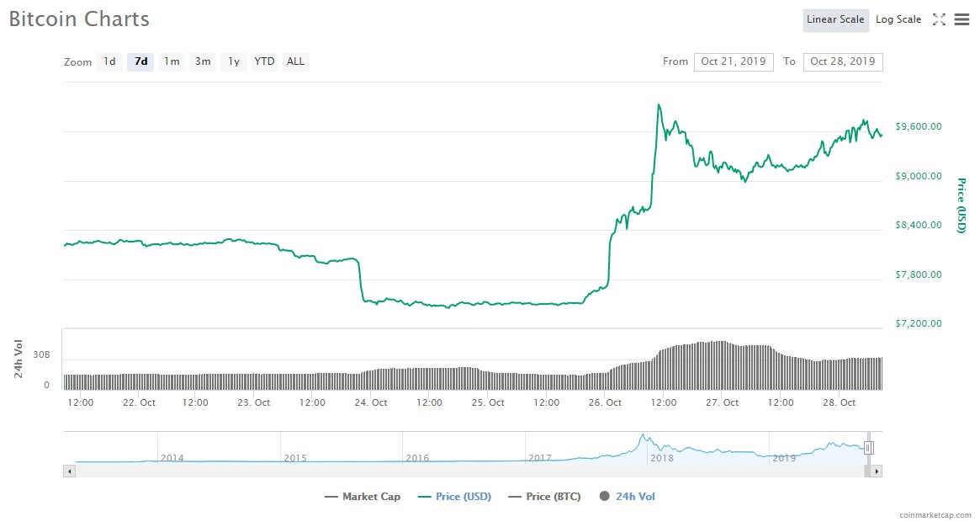Toggle Price (BTC) series in legend
Screen dimensions: 980x522
544,497
